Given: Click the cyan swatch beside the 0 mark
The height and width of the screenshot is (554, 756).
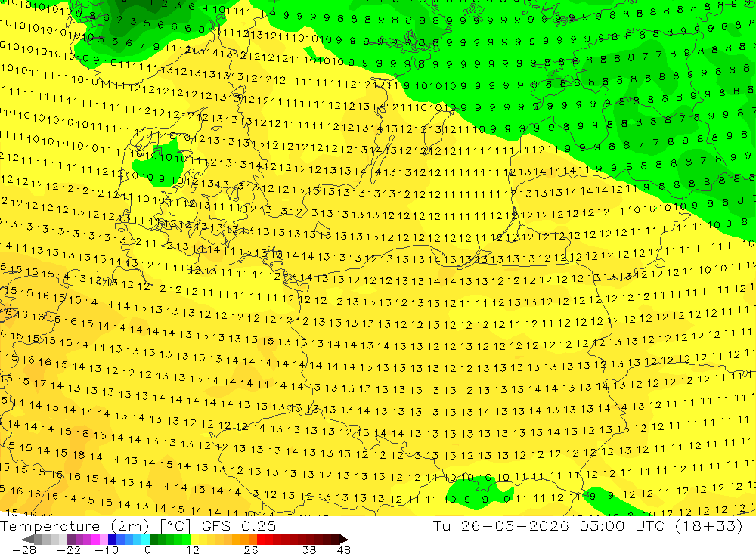Looking at the screenshot, I should tap(145, 539).
